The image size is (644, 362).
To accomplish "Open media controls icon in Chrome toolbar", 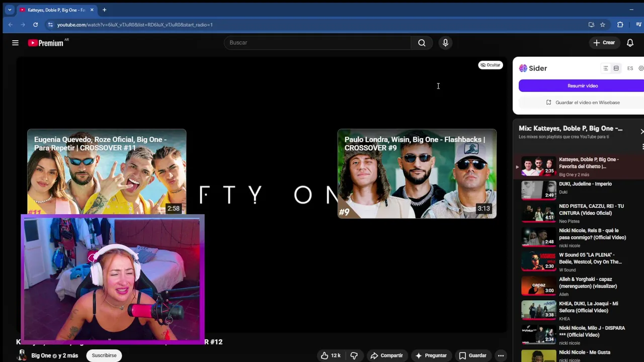I will click(x=638, y=25).
